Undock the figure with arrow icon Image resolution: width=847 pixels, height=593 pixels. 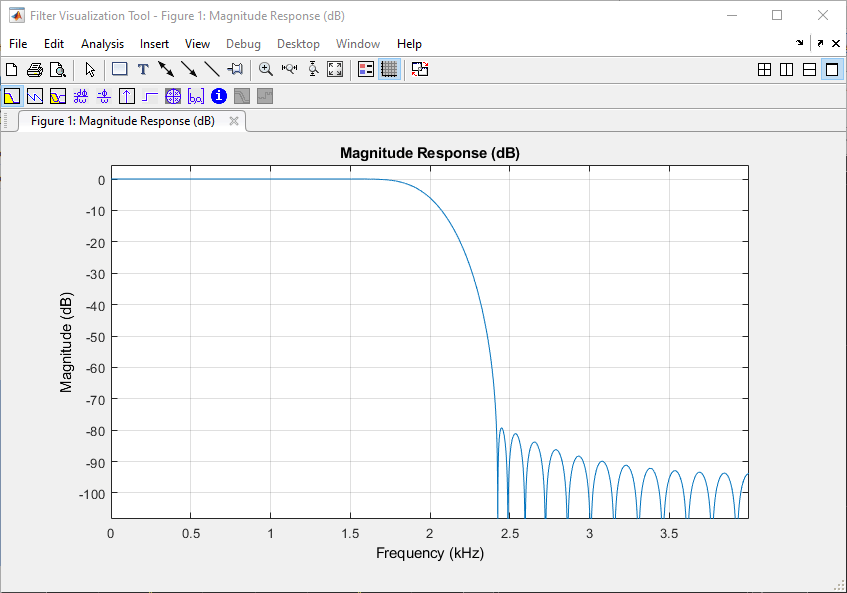tap(821, 43)
